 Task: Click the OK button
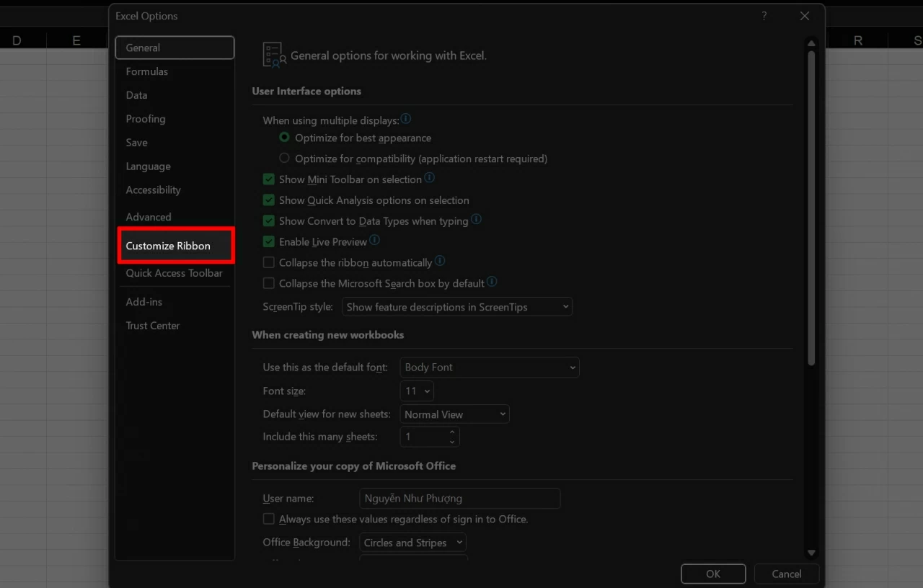pos(713,574)
